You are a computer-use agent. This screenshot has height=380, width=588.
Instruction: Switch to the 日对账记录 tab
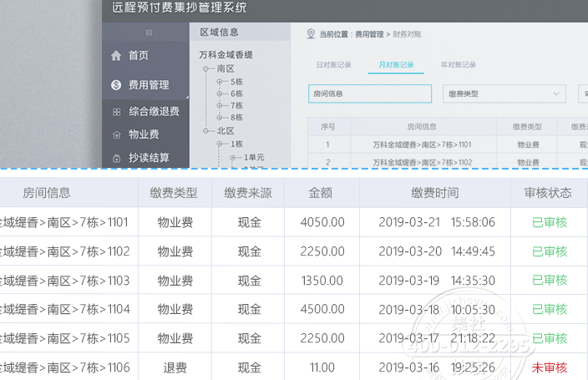pos(333,64)
